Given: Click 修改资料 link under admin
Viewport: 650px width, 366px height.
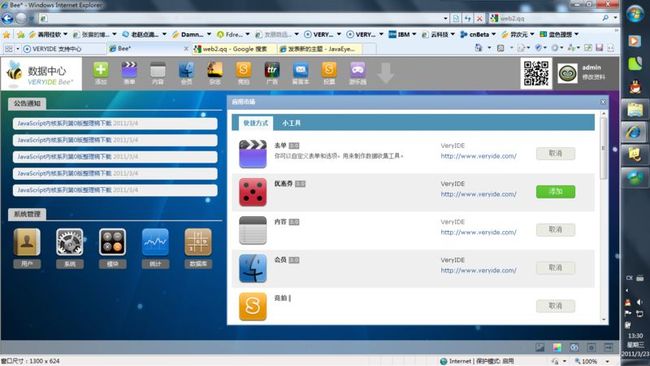Looking at the screenshot, I should click(x=594, y=78).
